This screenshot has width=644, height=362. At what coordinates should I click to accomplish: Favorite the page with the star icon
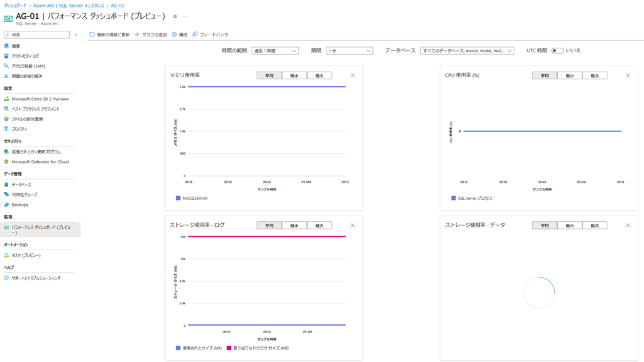click(x=175, y=16)
